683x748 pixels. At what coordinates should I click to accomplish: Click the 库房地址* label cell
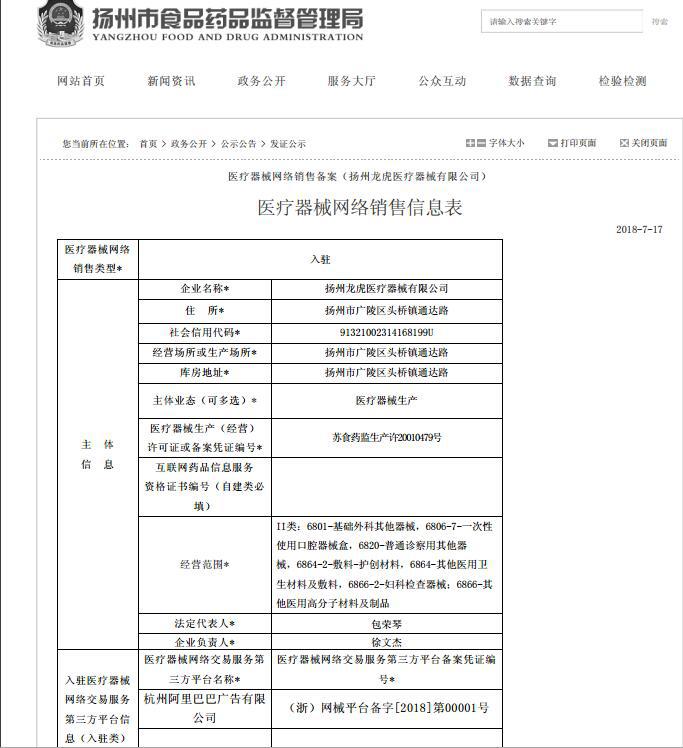(x=205, y=373)
